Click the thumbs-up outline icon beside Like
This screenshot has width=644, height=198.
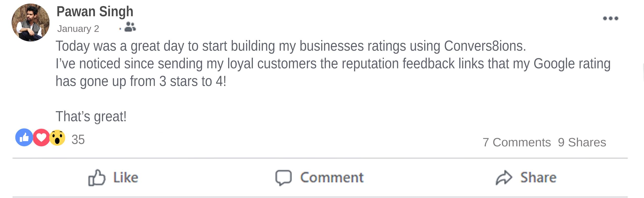point(96,178)
